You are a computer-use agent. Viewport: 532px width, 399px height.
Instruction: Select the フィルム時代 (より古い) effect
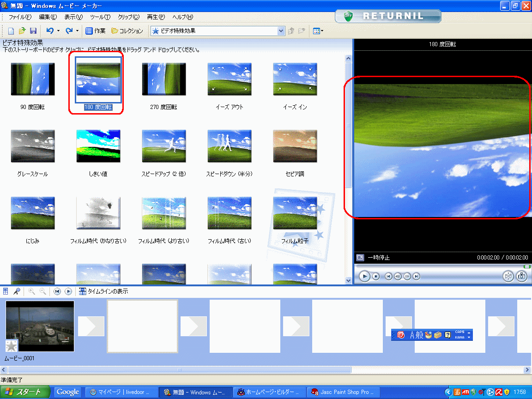click(164, 213)
